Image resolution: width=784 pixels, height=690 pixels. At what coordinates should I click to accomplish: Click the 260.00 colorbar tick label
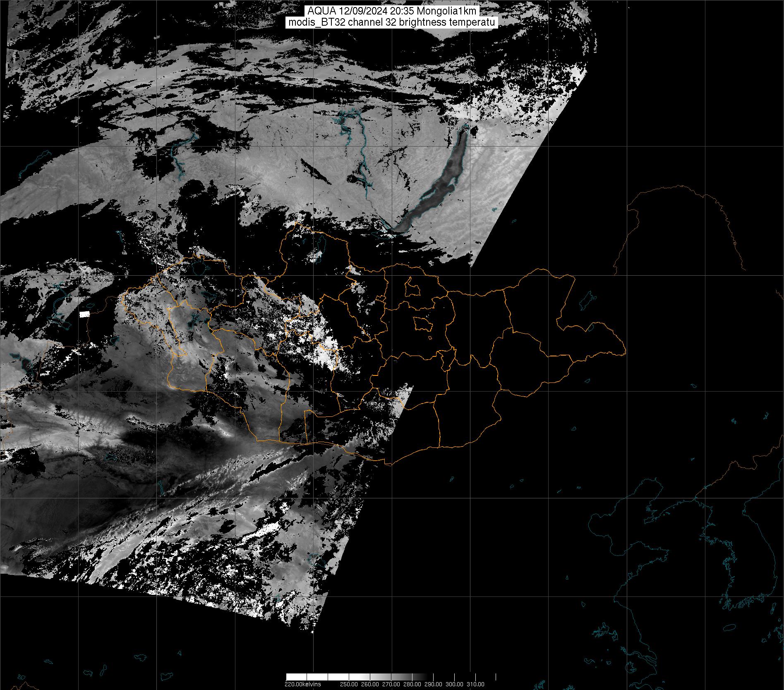(369, 684)
